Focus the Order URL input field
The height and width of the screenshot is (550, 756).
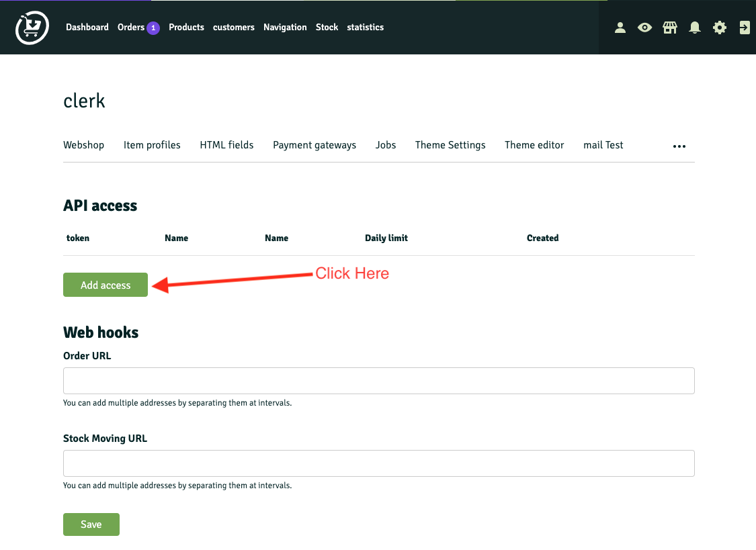[x=378, y=381]
